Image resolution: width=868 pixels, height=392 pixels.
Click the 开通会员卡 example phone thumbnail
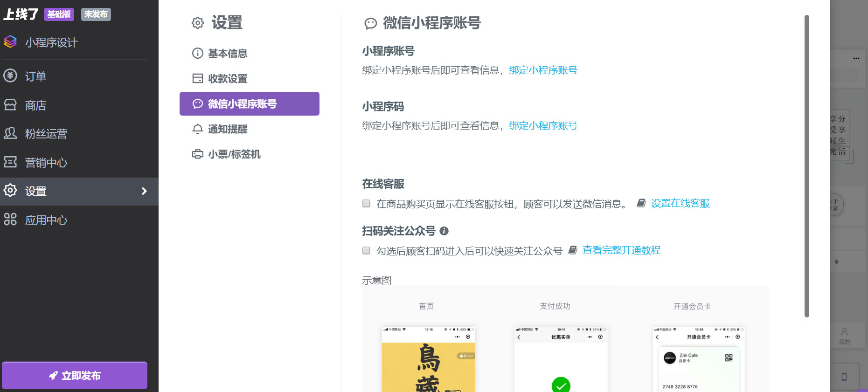[x=699, y=359]
